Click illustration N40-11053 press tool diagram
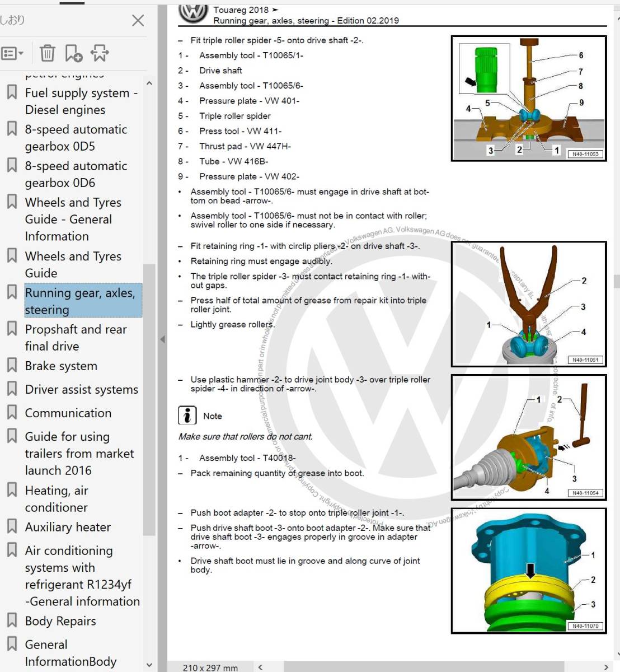 click(x=529, y=99)
